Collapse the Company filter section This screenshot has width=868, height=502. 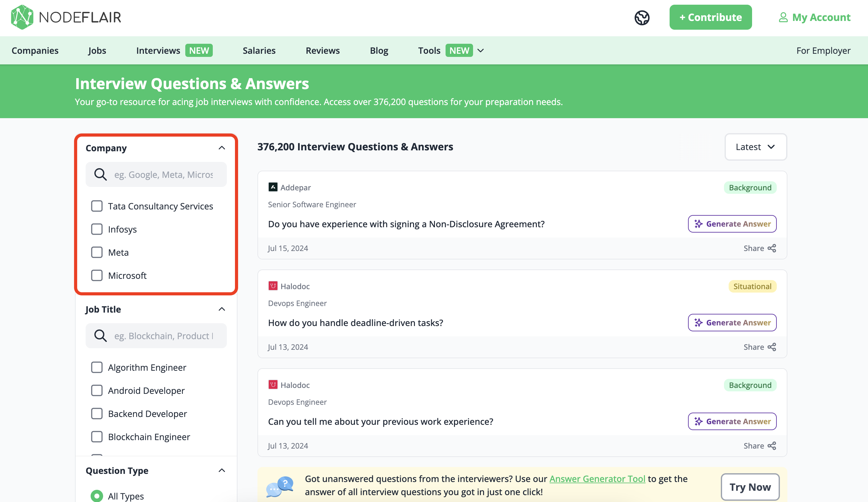point(222,148)
